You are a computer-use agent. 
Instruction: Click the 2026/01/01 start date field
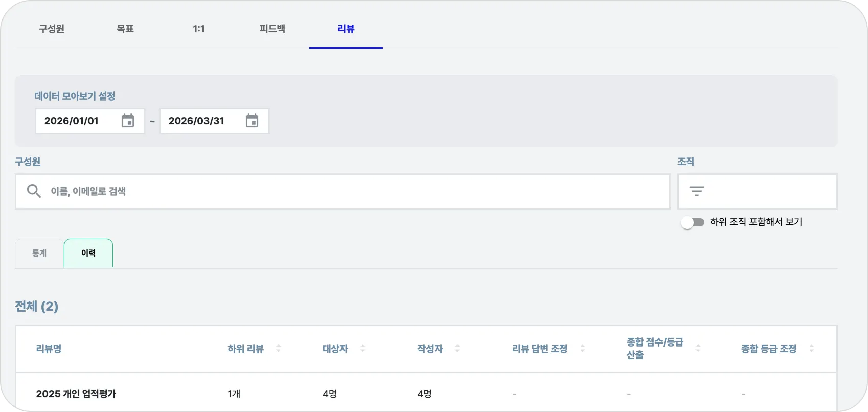click(x=77, y=121)
